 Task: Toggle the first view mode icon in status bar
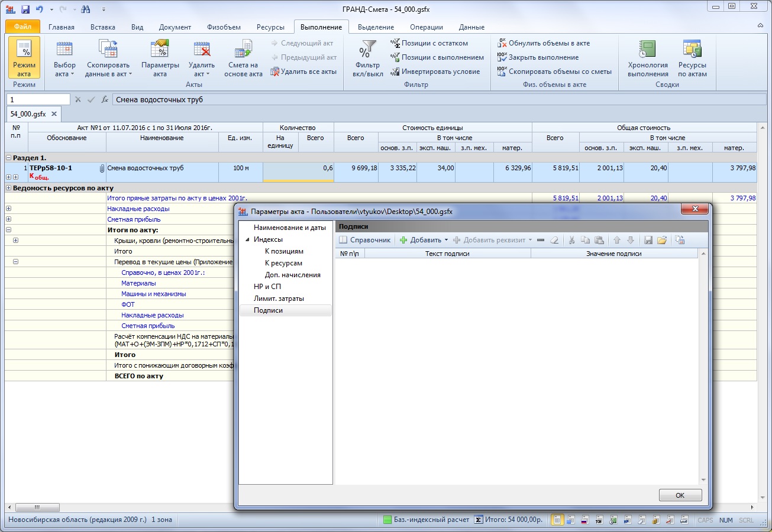pyautogui.click(x=557, y=520)
